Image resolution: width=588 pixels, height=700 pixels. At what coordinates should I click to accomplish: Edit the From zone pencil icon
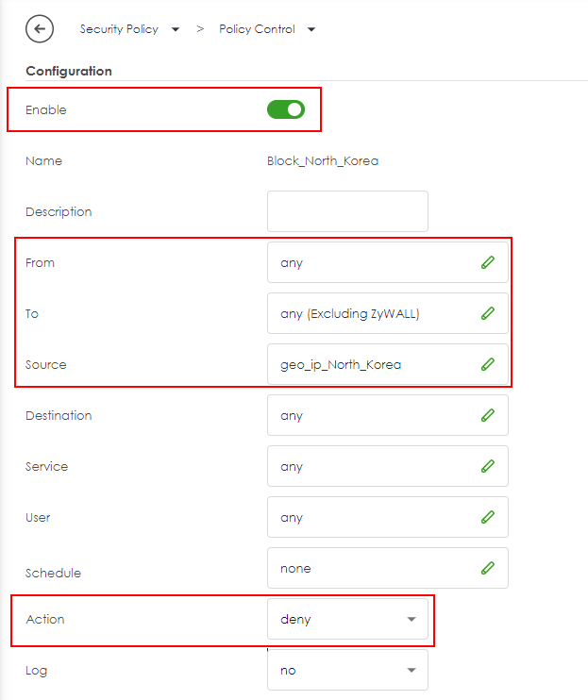click(487, 263)
